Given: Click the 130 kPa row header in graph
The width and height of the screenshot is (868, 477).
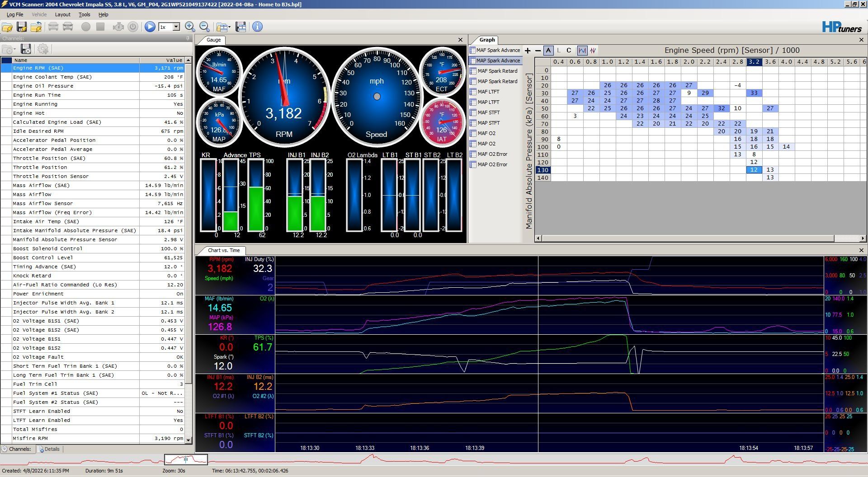Looking at the screenshot, I should 542,170.
